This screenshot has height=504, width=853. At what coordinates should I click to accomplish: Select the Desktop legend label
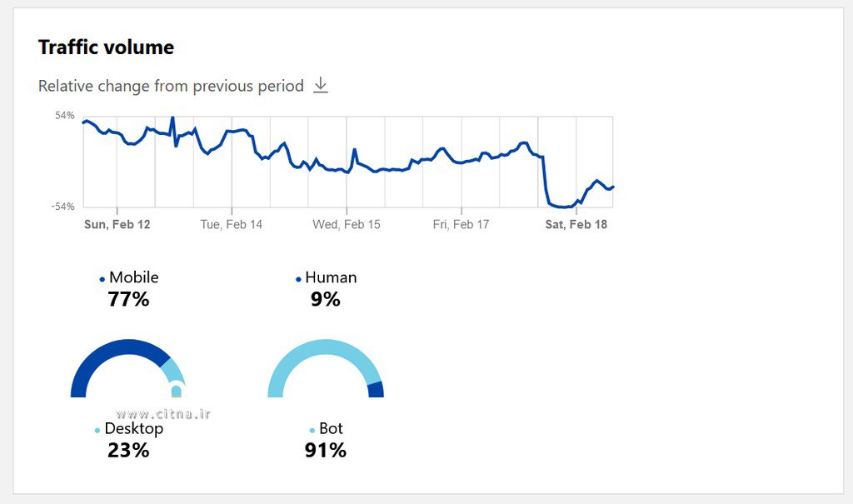click(x=134, y=428)
